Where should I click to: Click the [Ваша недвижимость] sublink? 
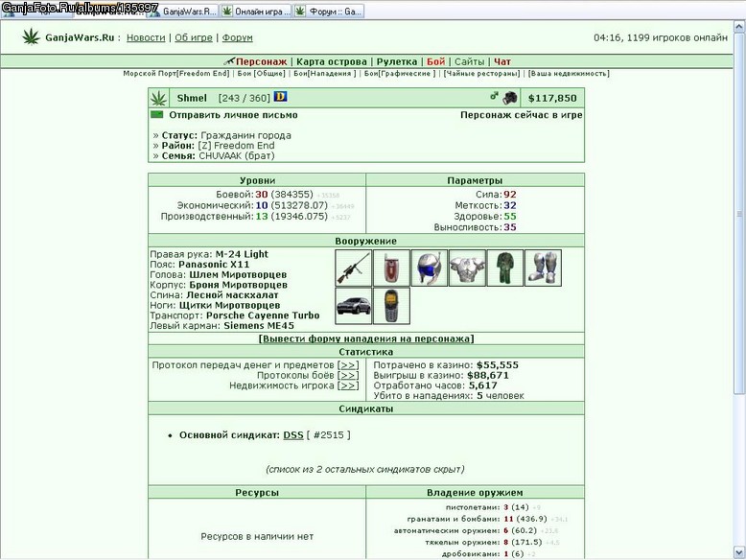pos(569,73)
